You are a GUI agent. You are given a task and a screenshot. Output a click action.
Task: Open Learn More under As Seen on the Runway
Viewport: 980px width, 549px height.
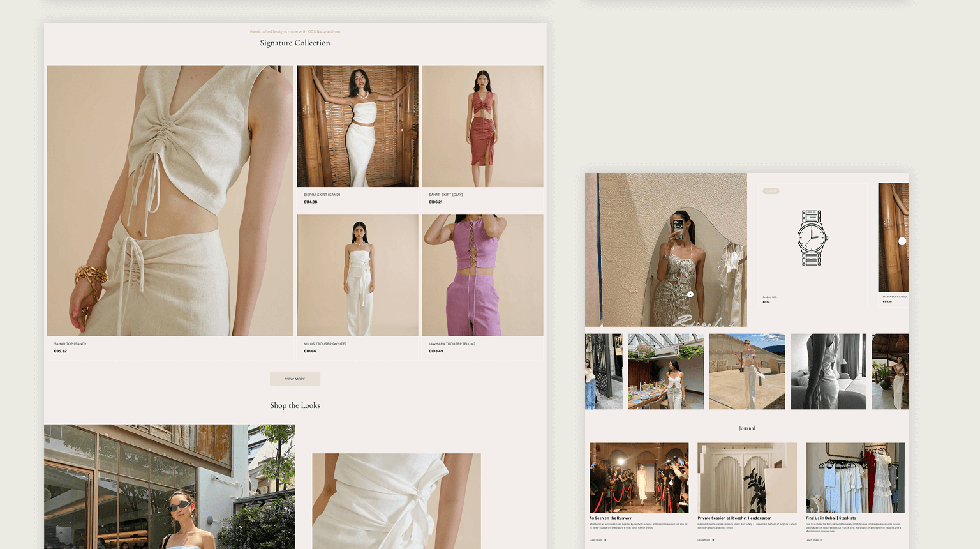598,540
